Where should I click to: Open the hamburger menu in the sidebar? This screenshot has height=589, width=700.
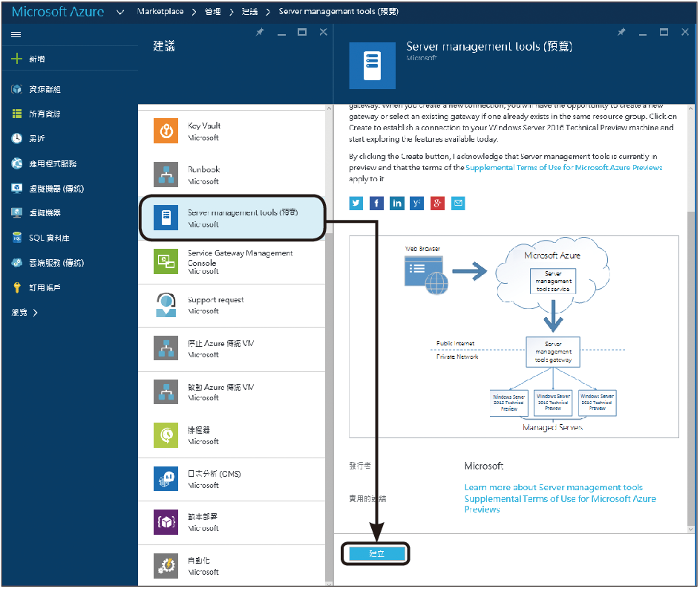pyautogui.click(x=16, y=34)
